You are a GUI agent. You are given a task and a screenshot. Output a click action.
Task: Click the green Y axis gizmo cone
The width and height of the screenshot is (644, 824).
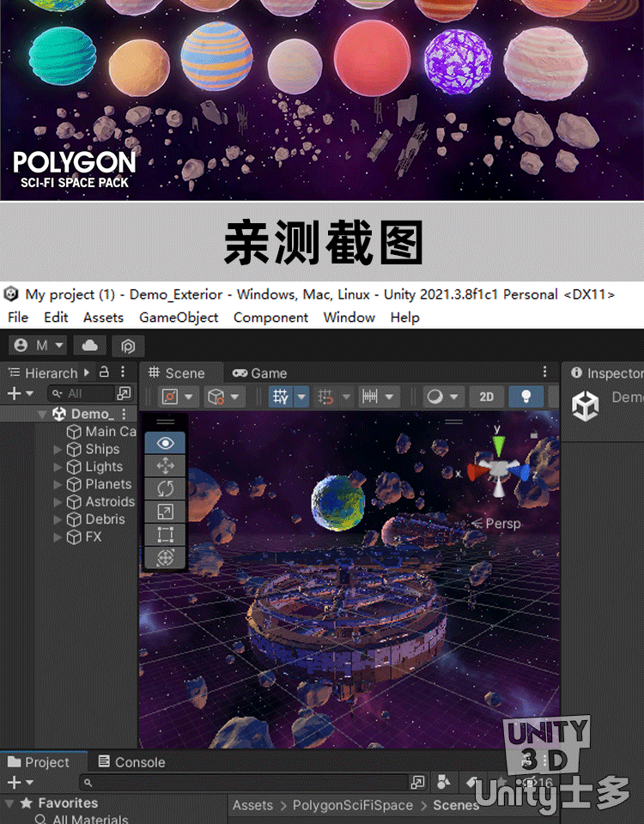(x=498, y=446)
